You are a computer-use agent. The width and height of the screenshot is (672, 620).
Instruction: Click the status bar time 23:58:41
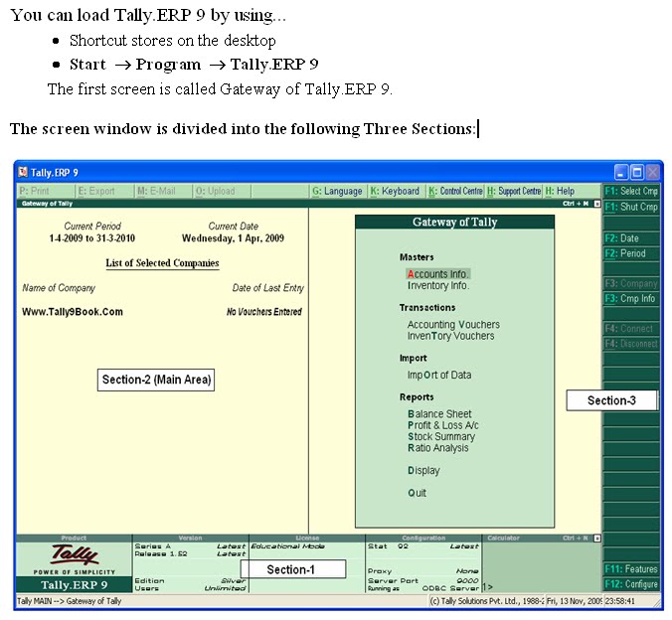pyautogui.click(x=619, y=601)
